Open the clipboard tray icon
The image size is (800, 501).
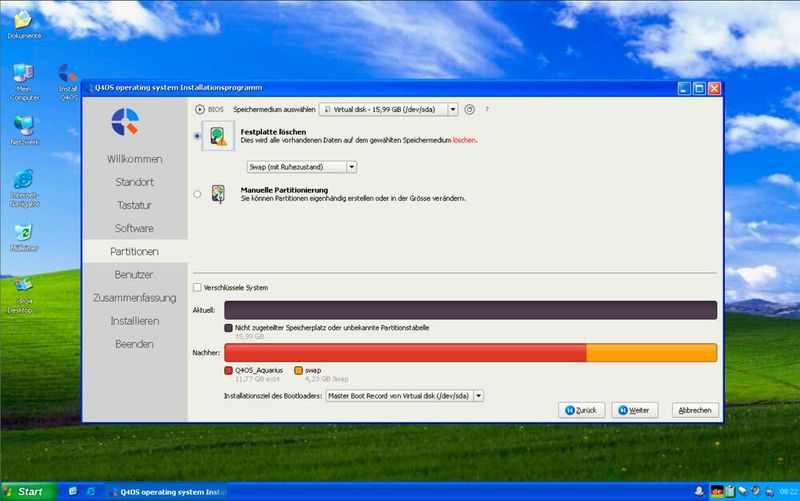pyautogui.click(x=730, y=491)
